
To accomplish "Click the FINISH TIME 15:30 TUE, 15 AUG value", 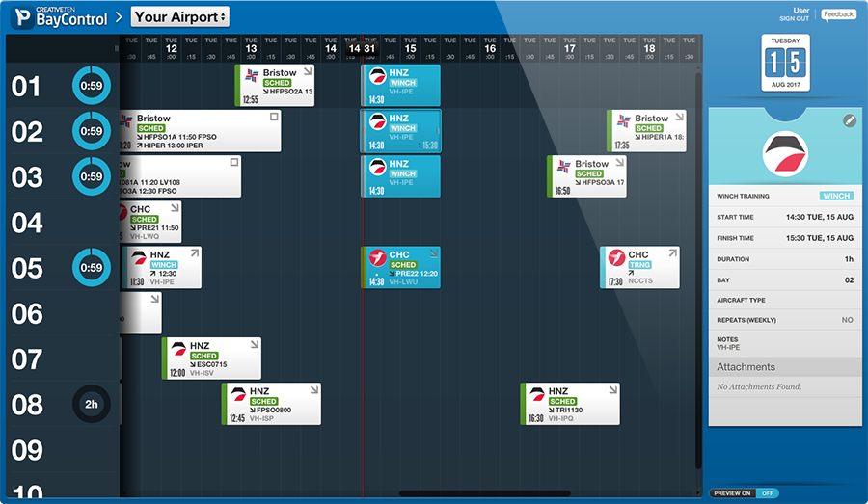I will (819, 238).
